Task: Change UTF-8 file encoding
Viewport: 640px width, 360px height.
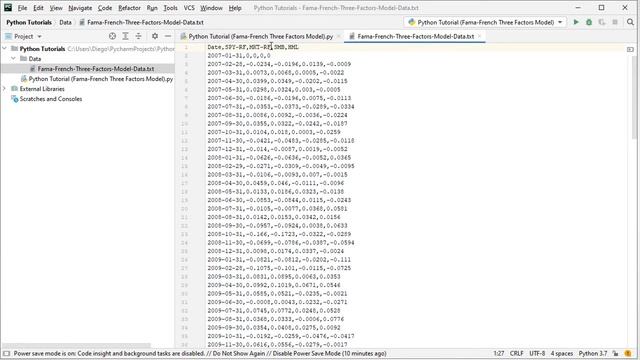Action: click(537, 353)
